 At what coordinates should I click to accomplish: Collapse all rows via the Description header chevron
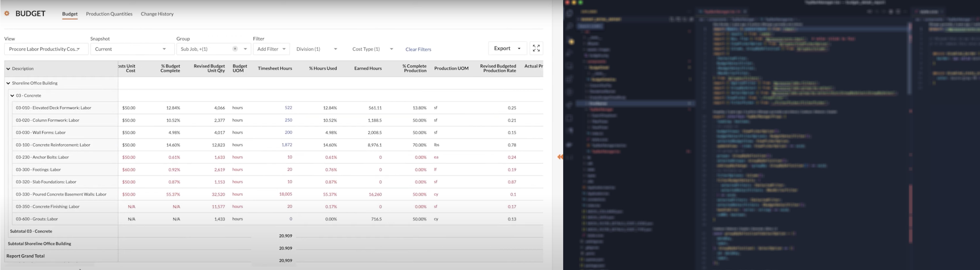click(x=8, y=69)
